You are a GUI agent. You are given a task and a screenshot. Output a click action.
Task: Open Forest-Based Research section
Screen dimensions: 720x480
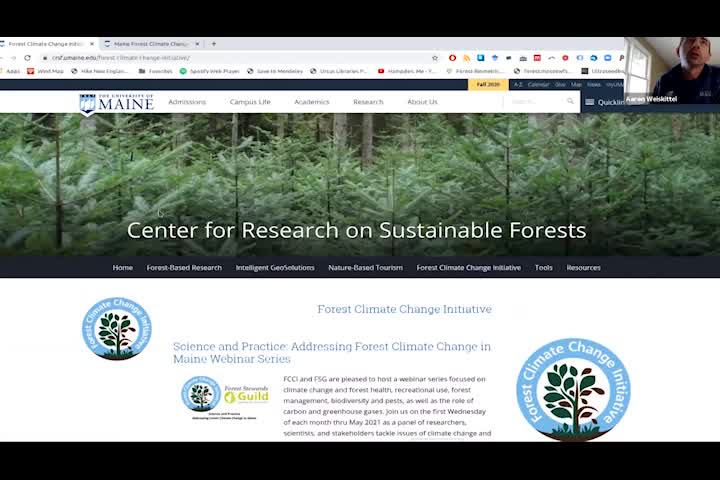point(184,267)
